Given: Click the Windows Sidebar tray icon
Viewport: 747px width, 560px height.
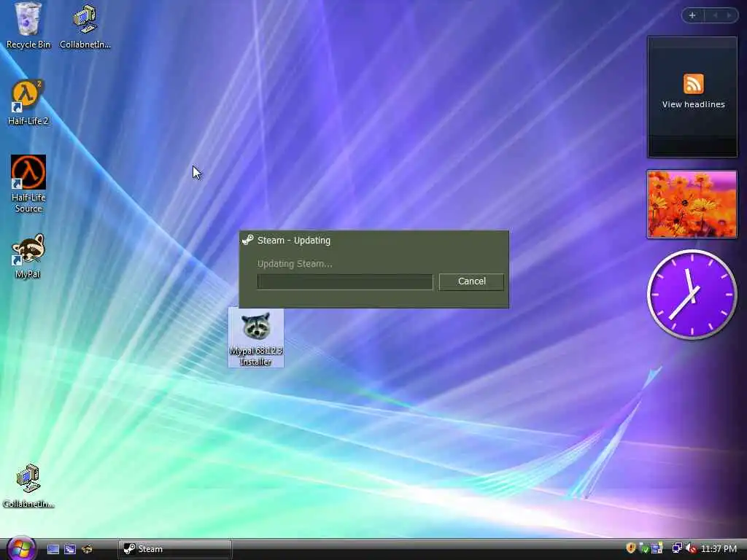Looking at the screenshot, I should 657,548.
